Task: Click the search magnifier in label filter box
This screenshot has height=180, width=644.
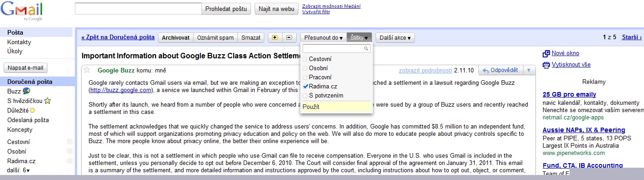Action: coord(366,48)
